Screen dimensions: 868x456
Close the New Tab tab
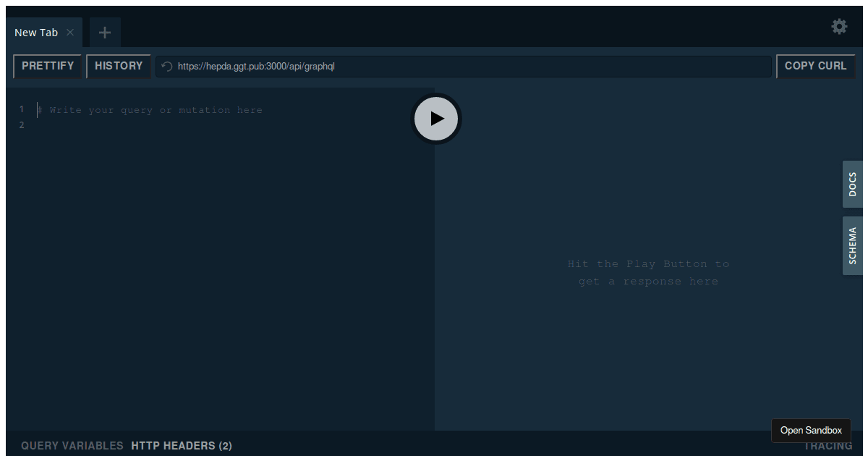point(70,33)
